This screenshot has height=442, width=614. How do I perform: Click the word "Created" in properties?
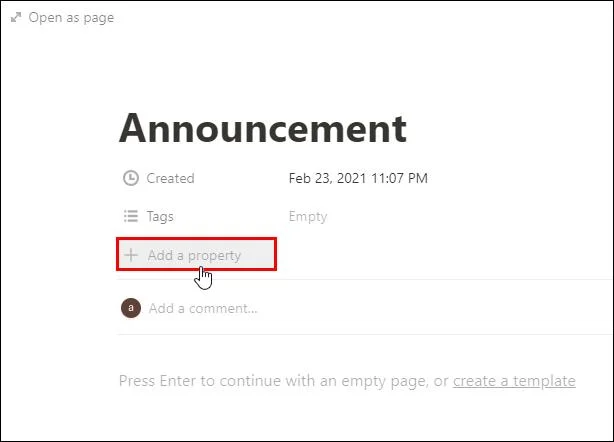(x=170, y=178)
